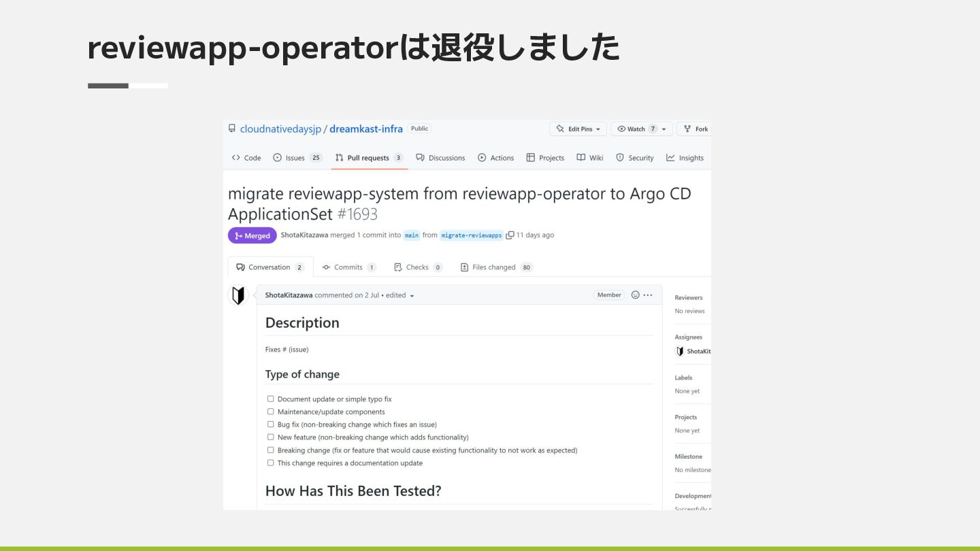Open the Actions tab
The width and height of the screenshot is (980, 551).
pyautogui.click(x=495, y=158)
